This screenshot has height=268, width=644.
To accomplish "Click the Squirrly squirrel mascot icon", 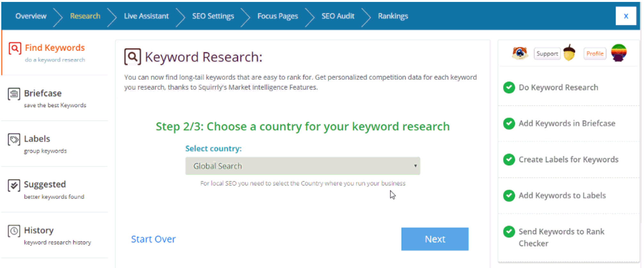I will (x=520, y=53).
